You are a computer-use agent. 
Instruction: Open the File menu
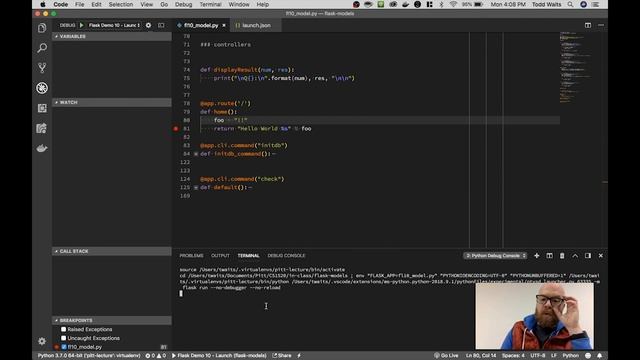[80, 4]
